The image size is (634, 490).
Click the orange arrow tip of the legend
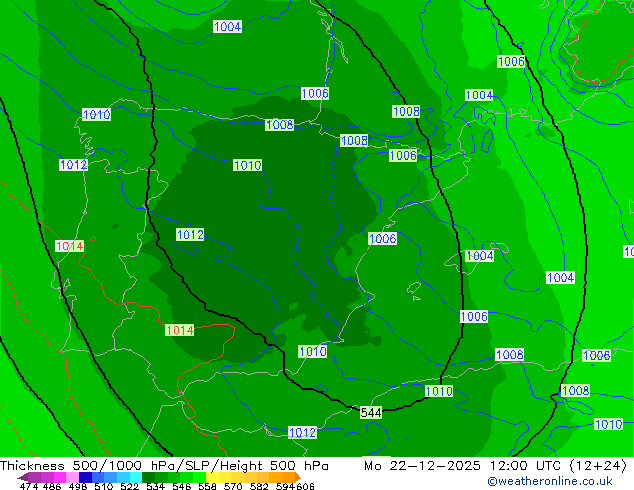(298, 477)
